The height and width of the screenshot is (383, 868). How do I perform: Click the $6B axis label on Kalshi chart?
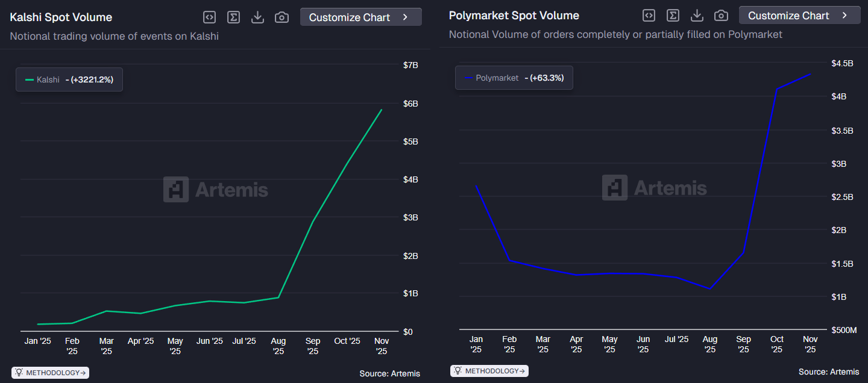coord(410,104)
